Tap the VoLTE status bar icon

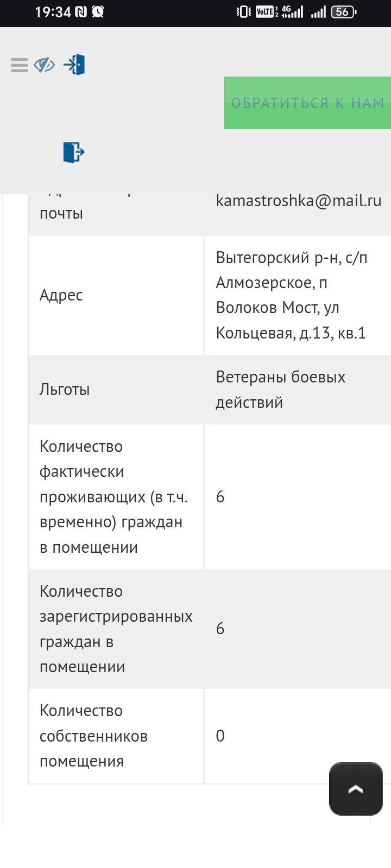(x=266, y=12)
